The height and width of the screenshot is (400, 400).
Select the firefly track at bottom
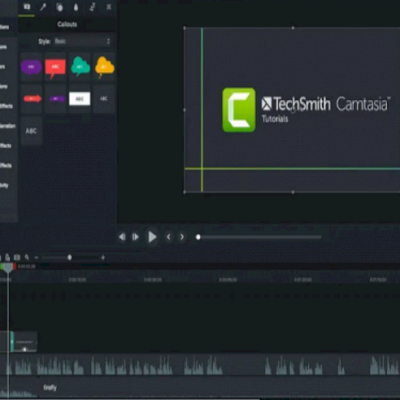coord(200,388)
